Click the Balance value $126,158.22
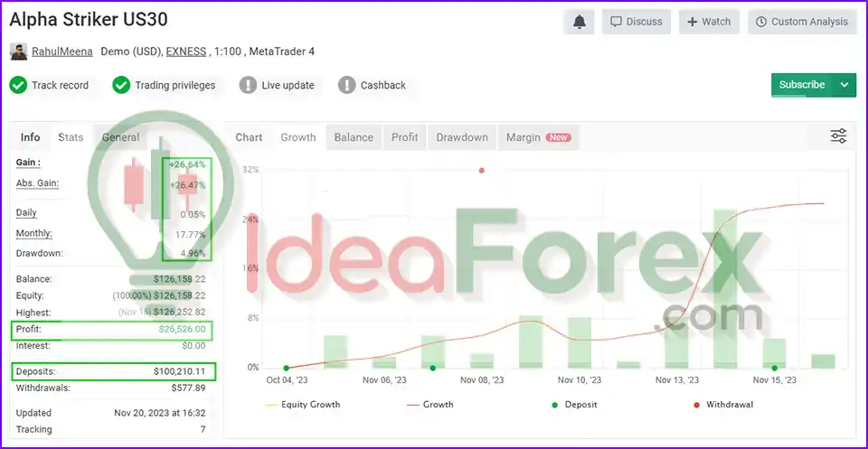This screenshot has width=868, height=449. point(179,279)
